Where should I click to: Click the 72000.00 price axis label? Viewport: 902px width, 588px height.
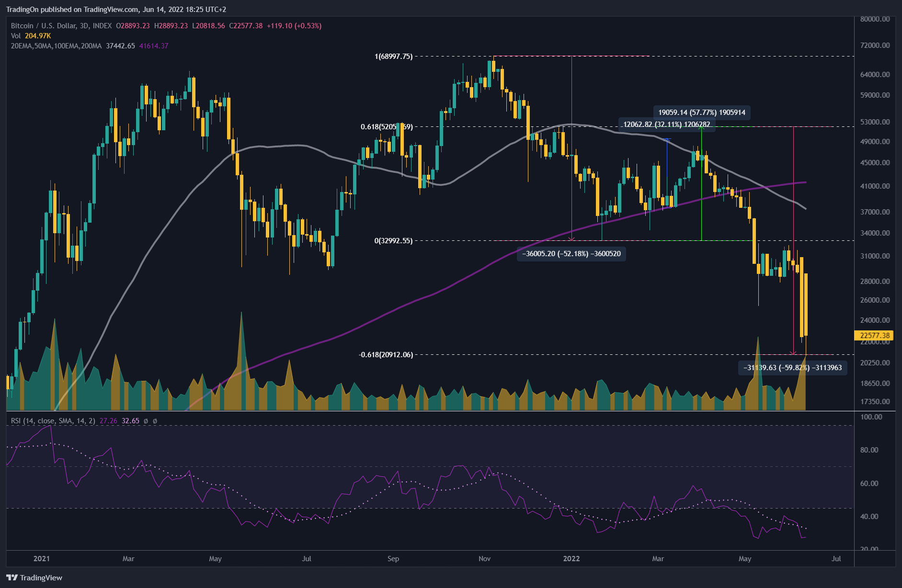tap(875, 45)
